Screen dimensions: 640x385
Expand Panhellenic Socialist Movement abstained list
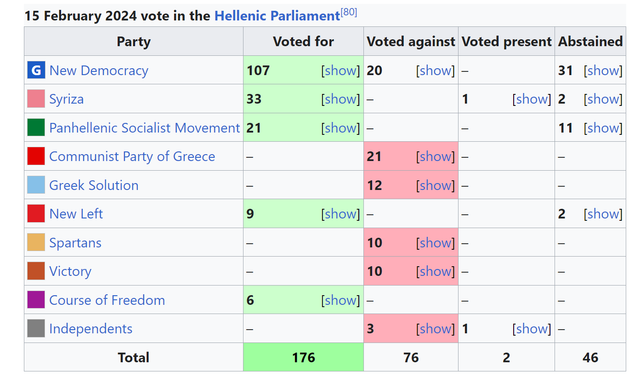click(x=603, y=128)
